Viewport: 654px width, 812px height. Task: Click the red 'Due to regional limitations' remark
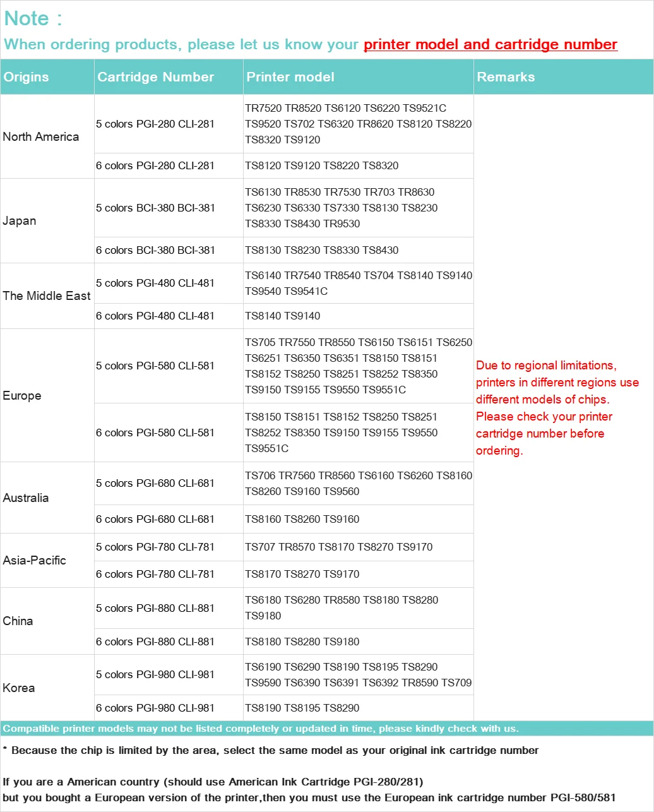tap(557, 408)
